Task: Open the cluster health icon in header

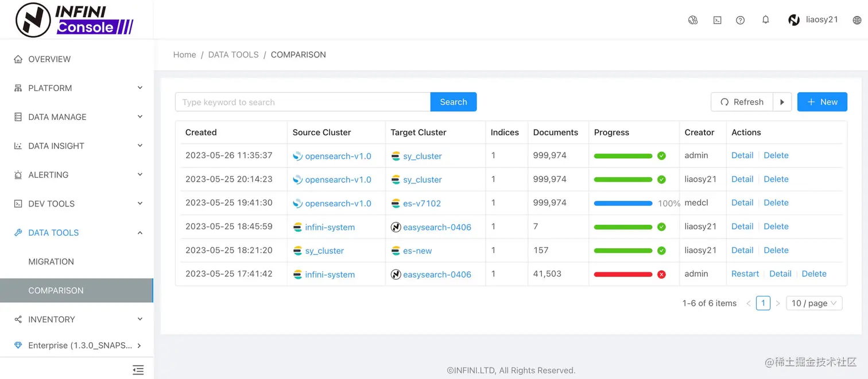Action: point(693,20)
